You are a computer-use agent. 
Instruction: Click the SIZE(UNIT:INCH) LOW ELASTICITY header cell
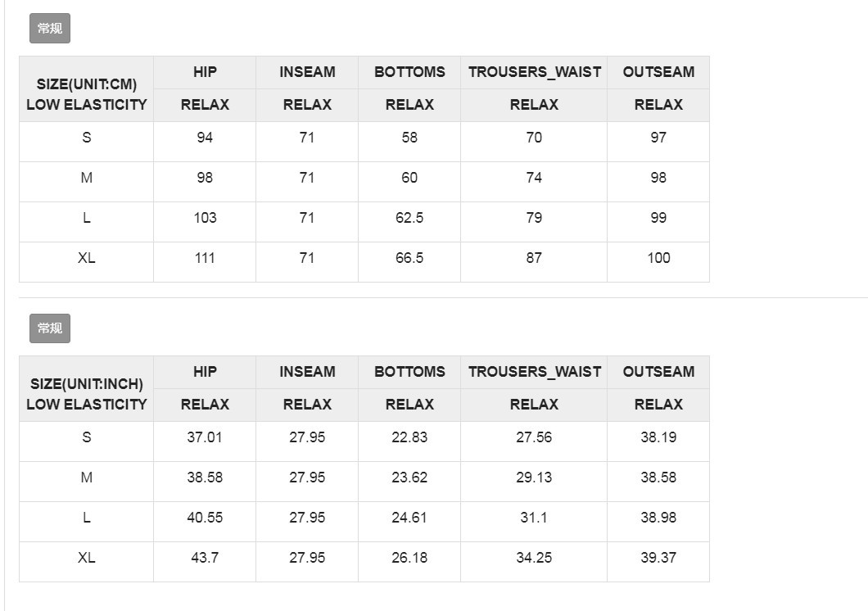pos(86,394)
